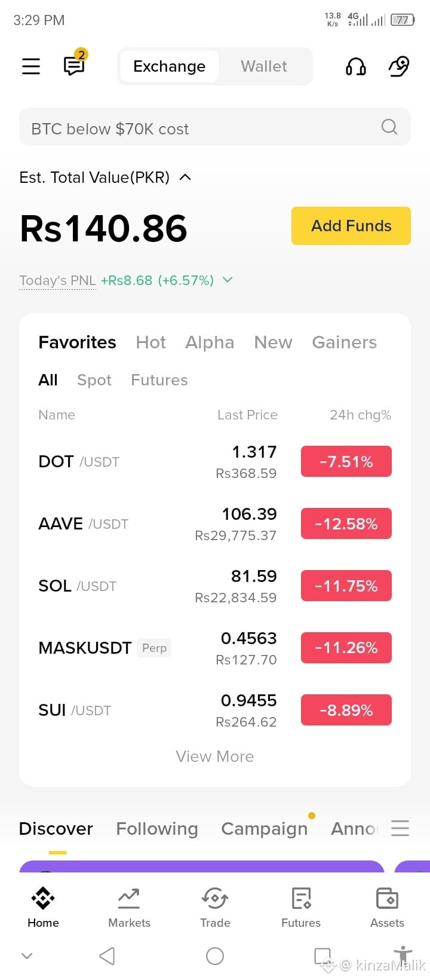
Task: Tap the customer support headset icon
Action: tap(356, 66)
